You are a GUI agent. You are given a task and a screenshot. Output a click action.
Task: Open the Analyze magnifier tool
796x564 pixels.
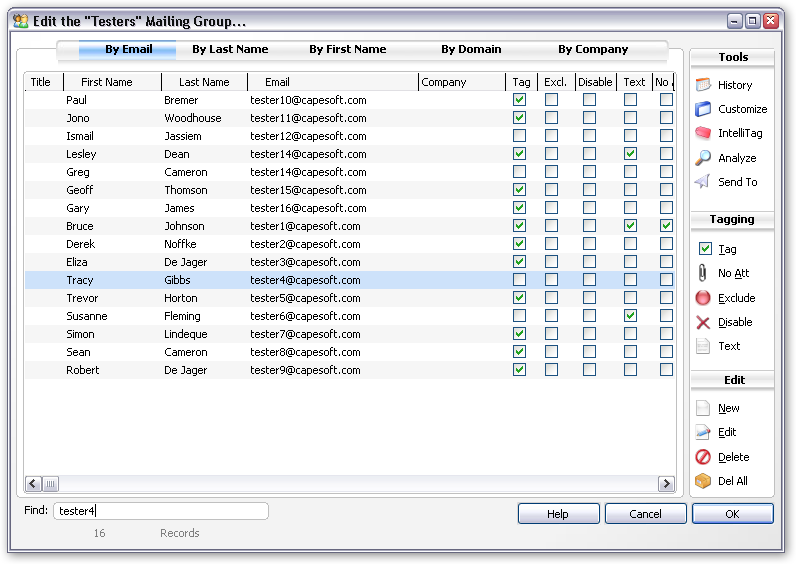pyautogui.click(x=704, y=158)
